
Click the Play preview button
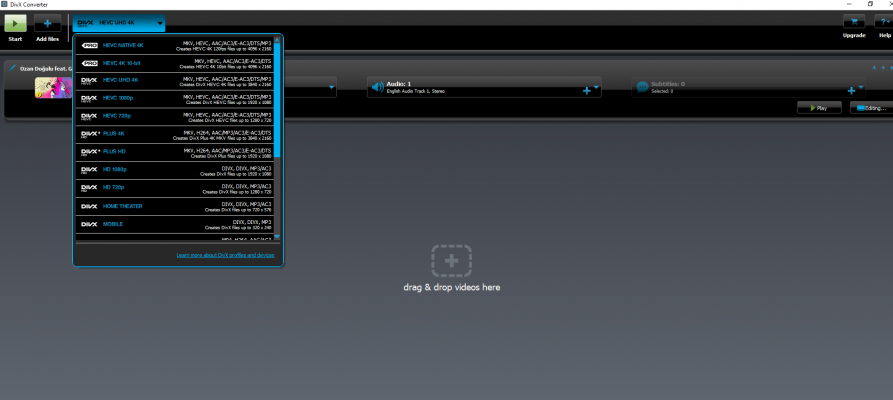coord(819,108)
